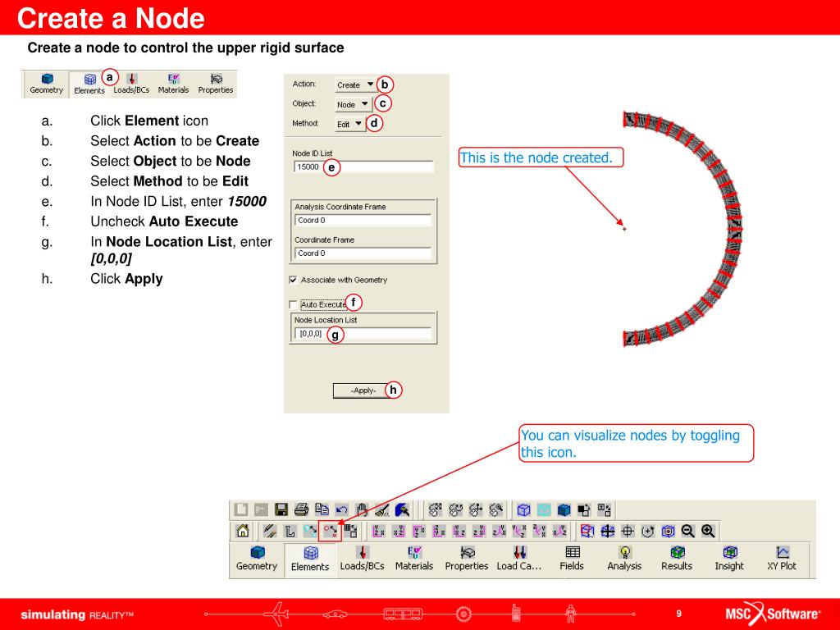Viewport: 840px width, 630px height.
Task: Click the Node ID List field containing 15000
Action: coord(363,167)
